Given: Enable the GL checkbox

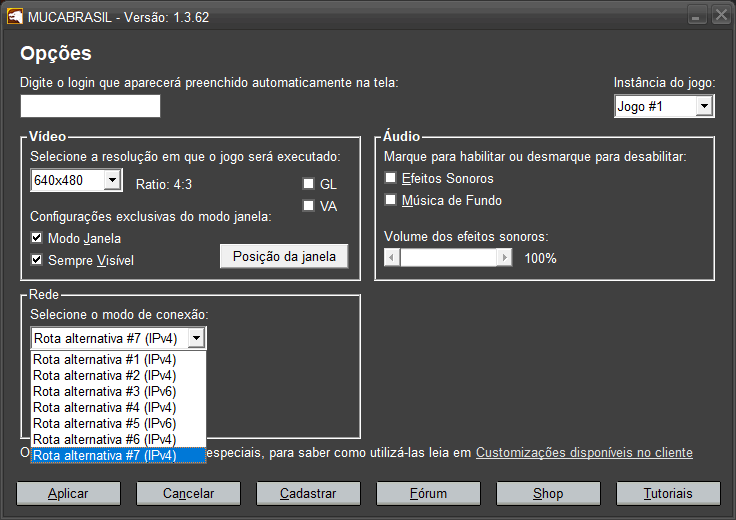Looking at the screenshot, I should (x=309, y=184).
